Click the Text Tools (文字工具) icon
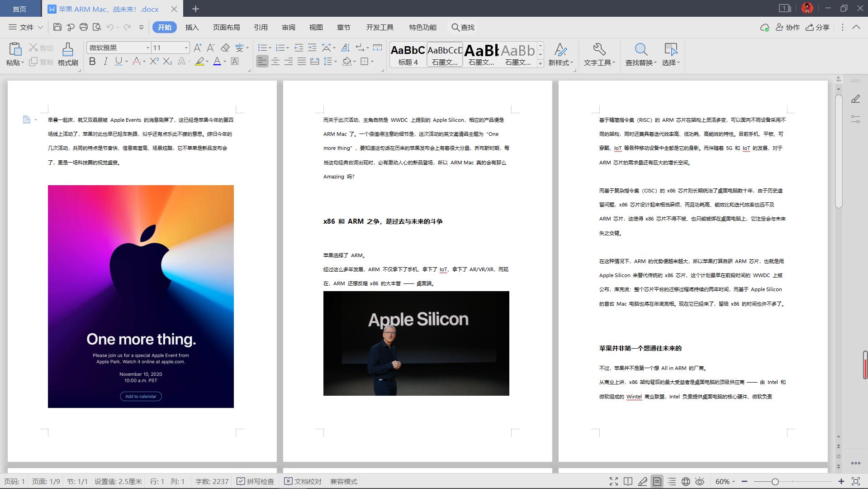The image size is (868, 489). coord(599,50)
